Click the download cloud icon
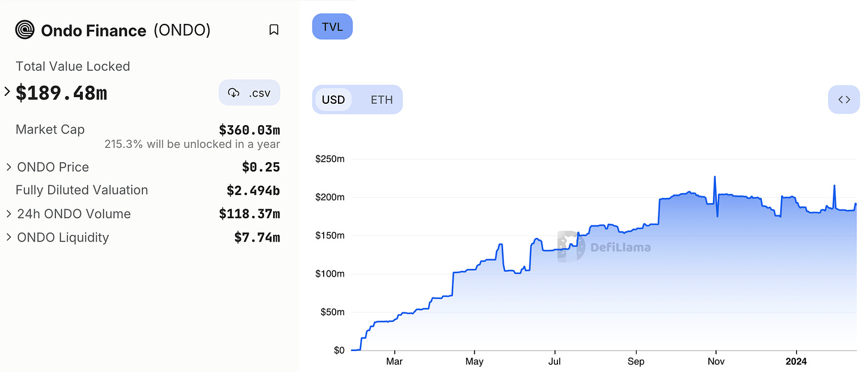Viewport: 868px width, 372px height. click(x=234, y=93)
